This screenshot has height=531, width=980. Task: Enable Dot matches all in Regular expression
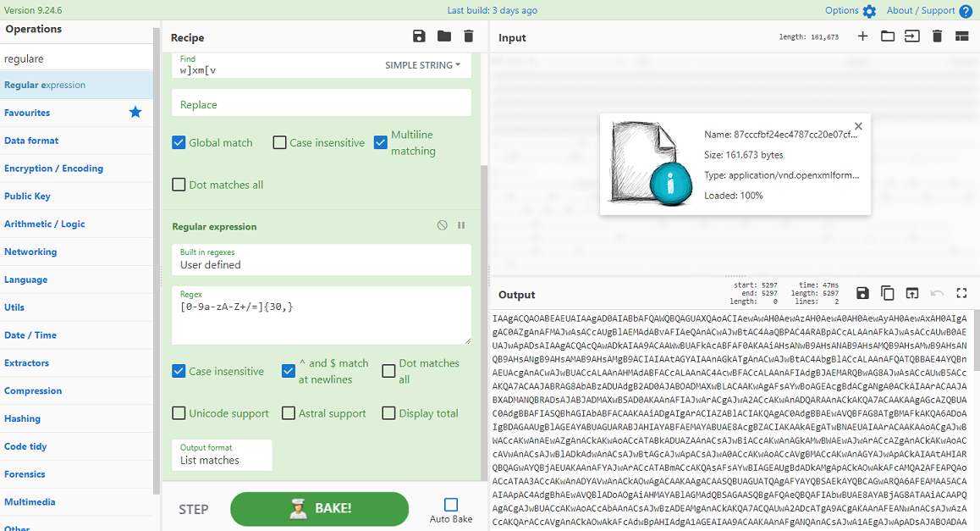tap(388, 371)
